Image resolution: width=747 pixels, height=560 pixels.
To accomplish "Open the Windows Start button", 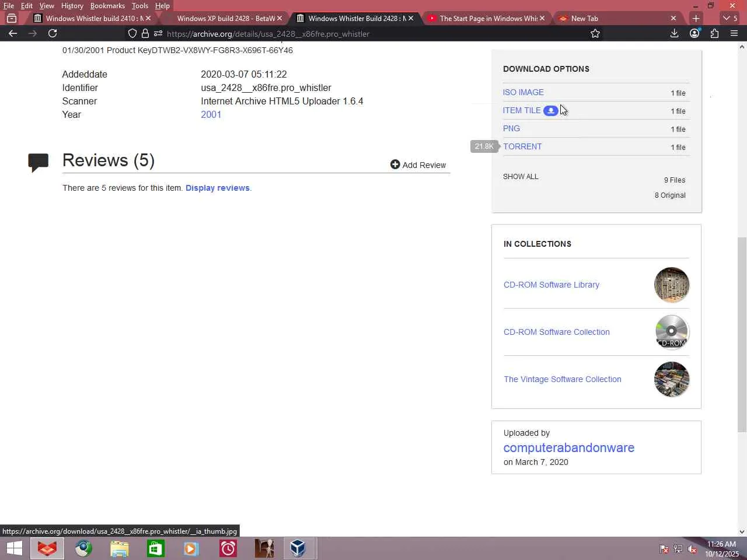I will [x=15, y=548].
